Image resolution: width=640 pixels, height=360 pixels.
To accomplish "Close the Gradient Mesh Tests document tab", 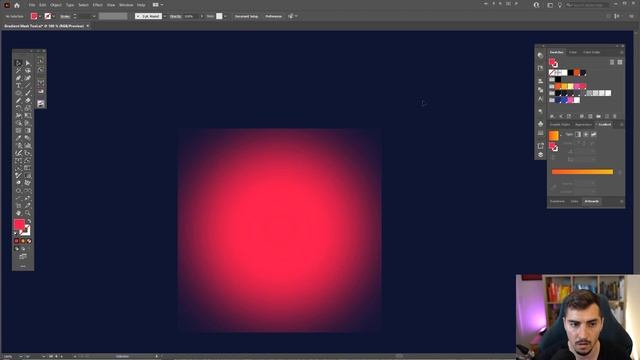I will coord(88,26).
